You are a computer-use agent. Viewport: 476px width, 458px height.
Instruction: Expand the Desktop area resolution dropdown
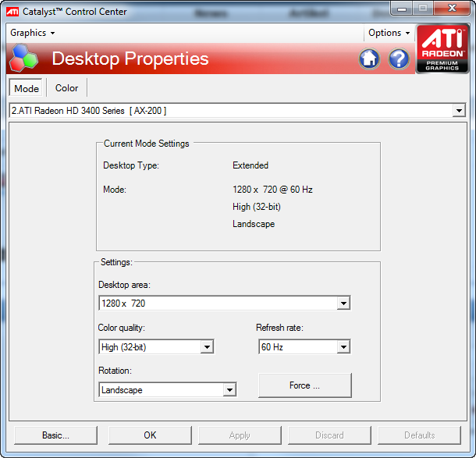point(343,304)
